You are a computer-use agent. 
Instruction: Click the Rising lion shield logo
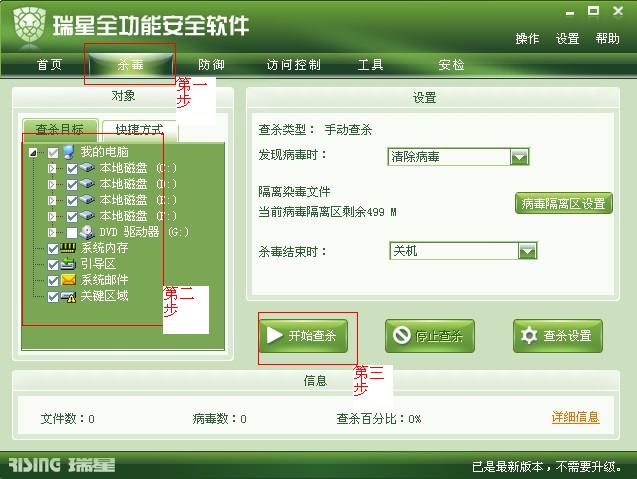point(29,25)
